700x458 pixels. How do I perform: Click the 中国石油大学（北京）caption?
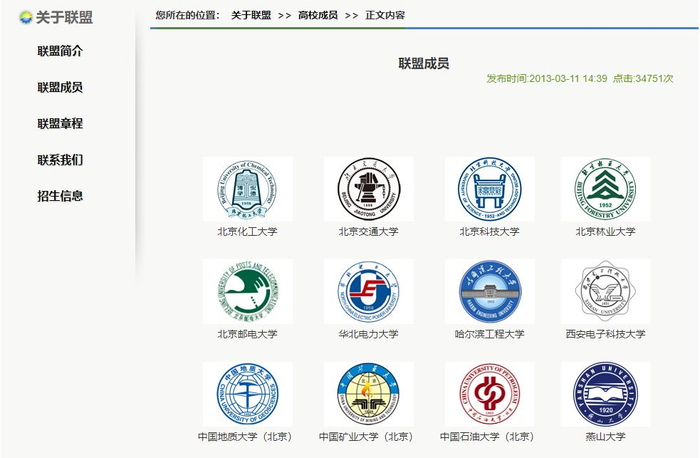488,437
